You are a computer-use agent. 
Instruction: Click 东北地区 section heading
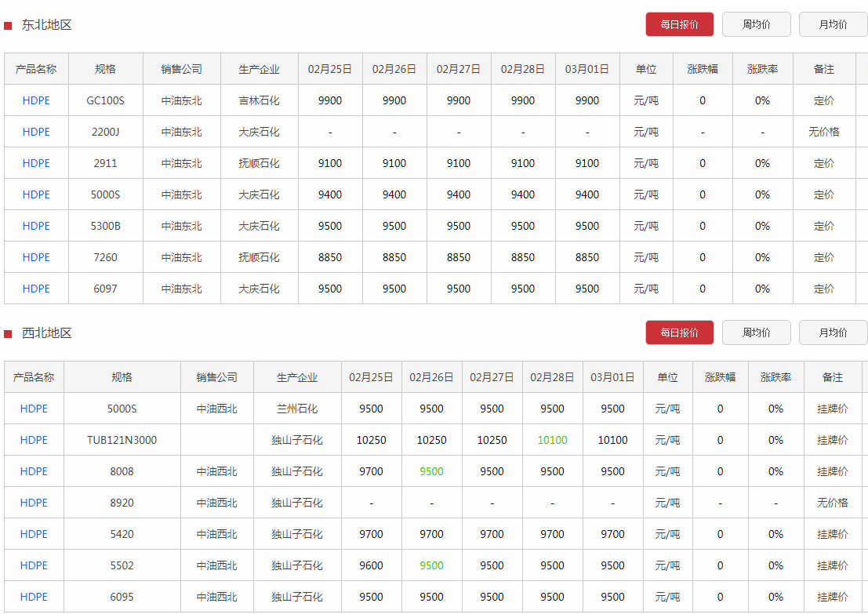46,25
